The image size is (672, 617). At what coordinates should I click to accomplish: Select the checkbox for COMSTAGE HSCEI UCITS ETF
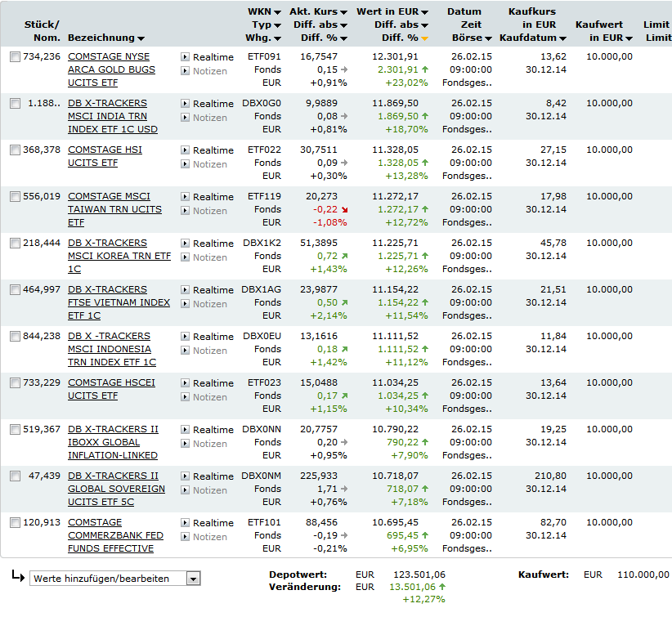(x=15, y=383)
